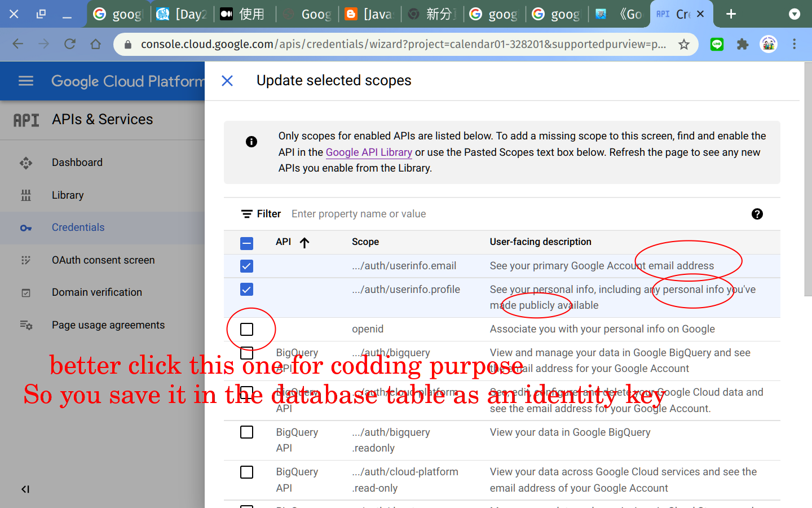Toggle the select-all scopes header checkbox

click(x=246, y=243)
